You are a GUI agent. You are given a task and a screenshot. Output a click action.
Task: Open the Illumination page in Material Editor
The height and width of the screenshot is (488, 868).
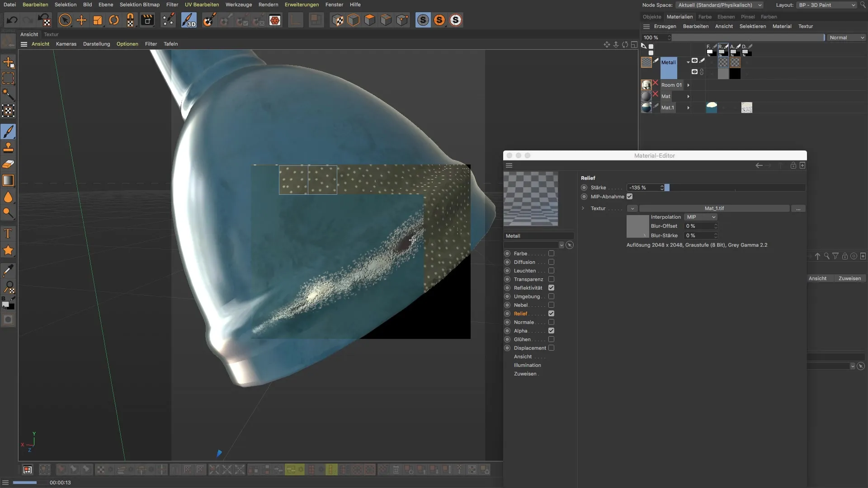coord(527,365)
